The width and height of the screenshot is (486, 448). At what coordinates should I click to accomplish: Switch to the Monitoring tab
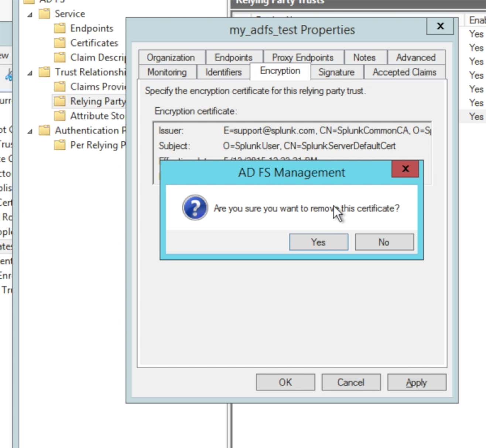tap(167, 72)
